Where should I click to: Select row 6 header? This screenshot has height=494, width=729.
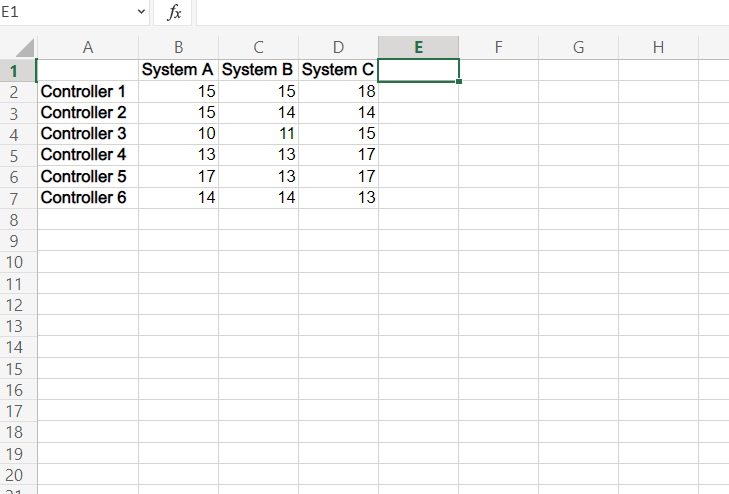point(18,177)
